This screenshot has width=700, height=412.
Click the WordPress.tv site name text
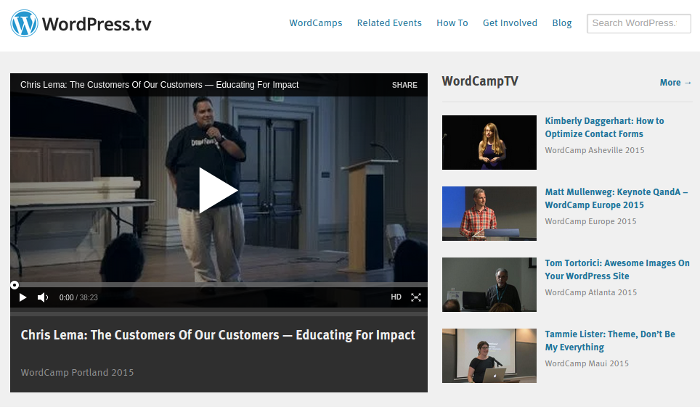point(97,24)
